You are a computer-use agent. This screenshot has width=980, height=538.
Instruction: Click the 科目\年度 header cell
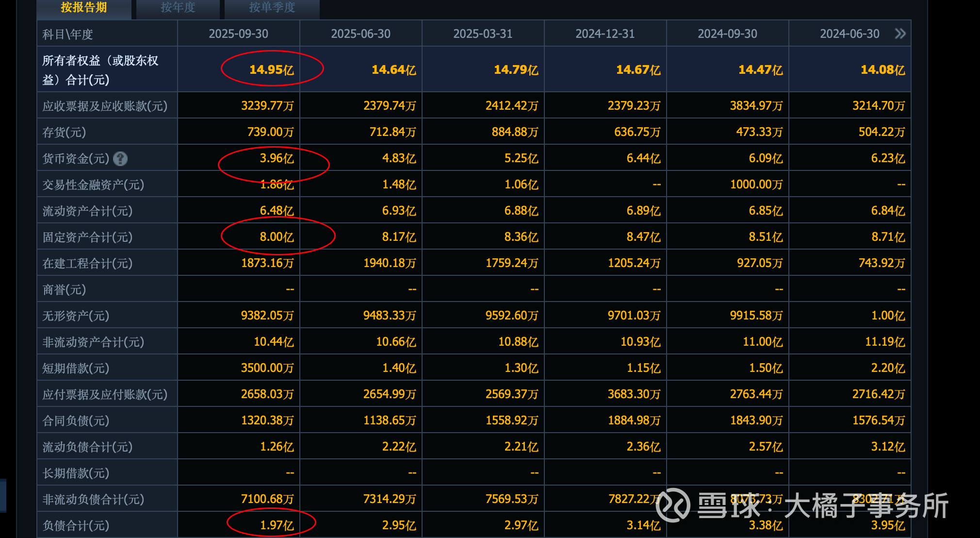67,34
